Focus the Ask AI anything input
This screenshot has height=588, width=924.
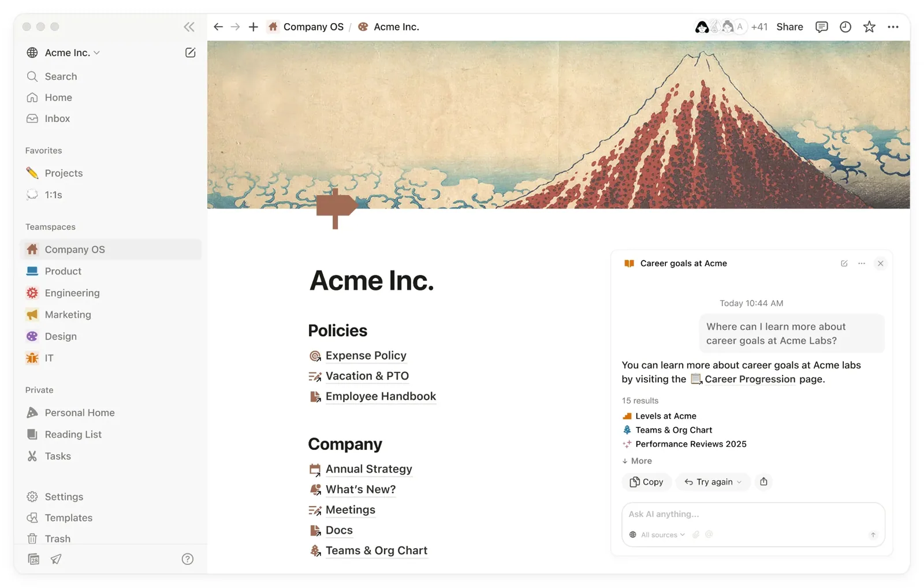(x=753, y=514)
